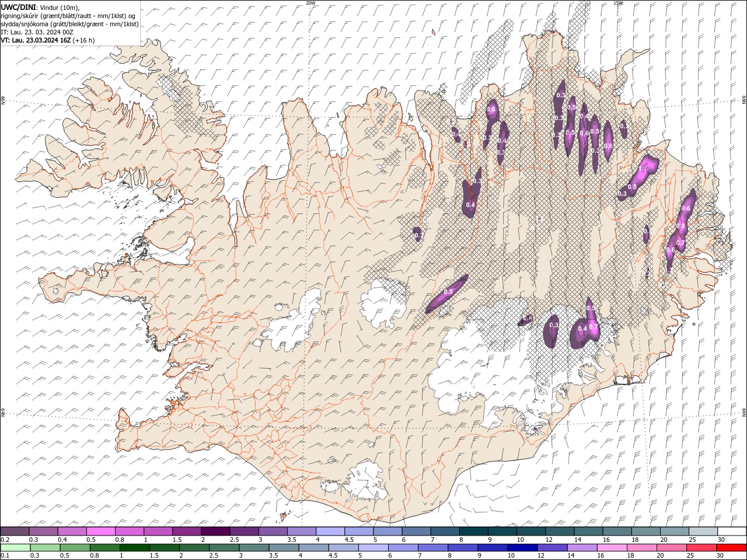Select the VT: Lau. 23.03.2024 16Z line
Image resolution: width=747 pixels, height=560 pixels.
tap(48, 40)
